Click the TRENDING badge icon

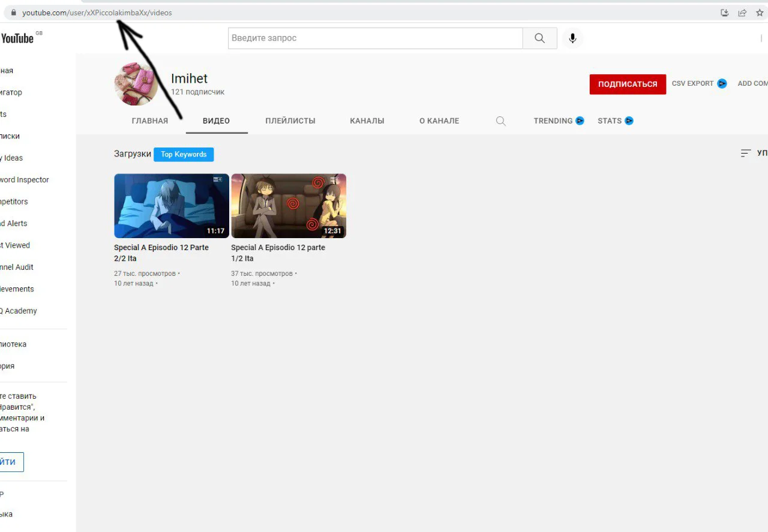tap(580, 121)
